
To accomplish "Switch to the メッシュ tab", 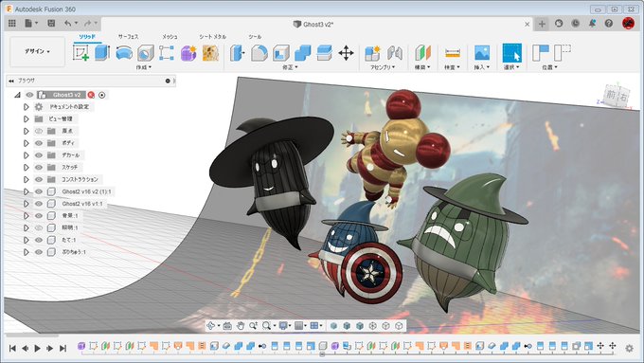I will click(x=170, y=37).
